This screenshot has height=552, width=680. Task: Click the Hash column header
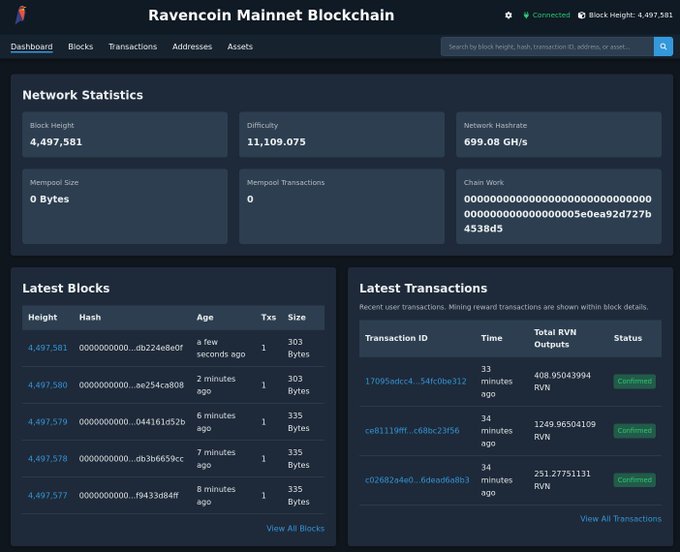(90, 317)
